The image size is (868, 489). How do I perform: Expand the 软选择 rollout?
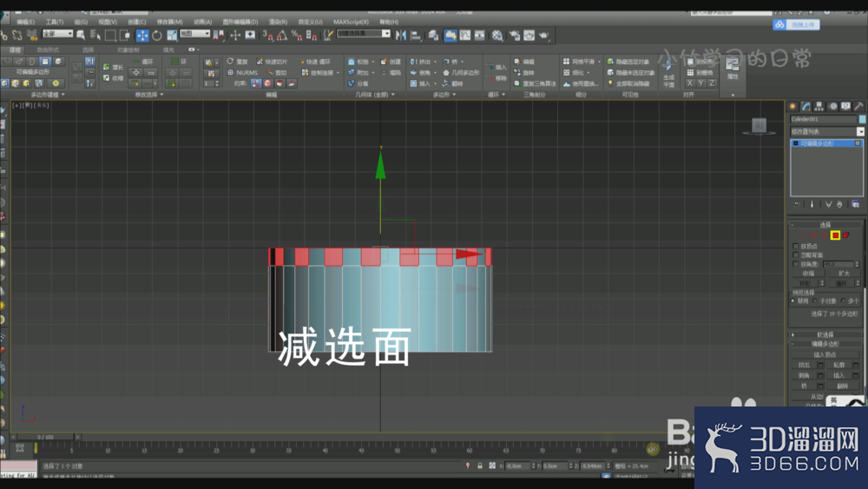tap(825, 334)
